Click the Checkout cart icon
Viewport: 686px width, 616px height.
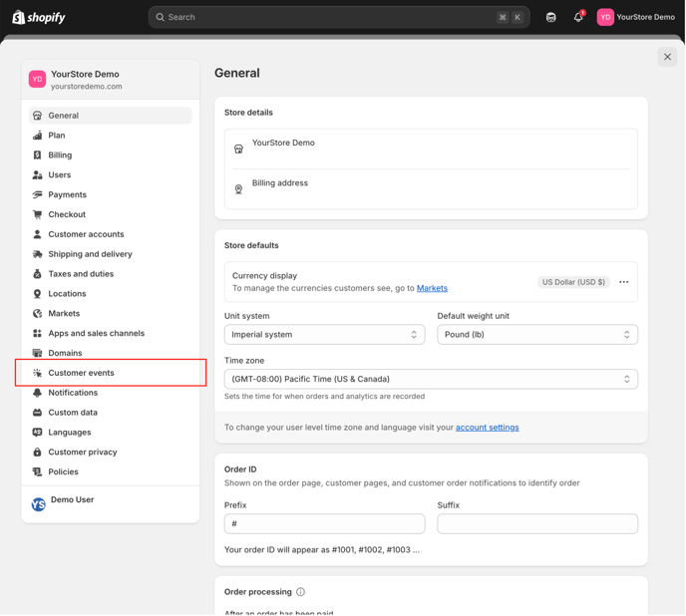(x=38, y=214)
